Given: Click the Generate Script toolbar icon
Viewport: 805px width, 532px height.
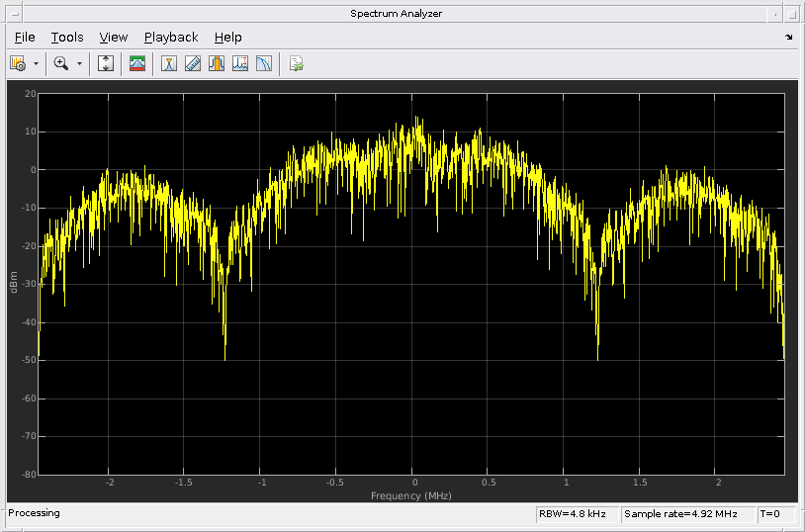Looking at the screenshot, I should click(x=296, y=63).
